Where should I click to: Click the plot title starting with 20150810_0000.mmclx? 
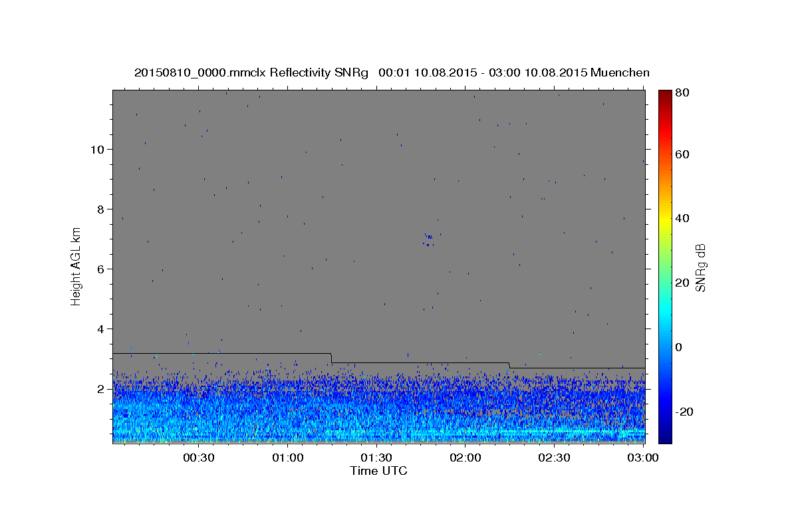392,72
